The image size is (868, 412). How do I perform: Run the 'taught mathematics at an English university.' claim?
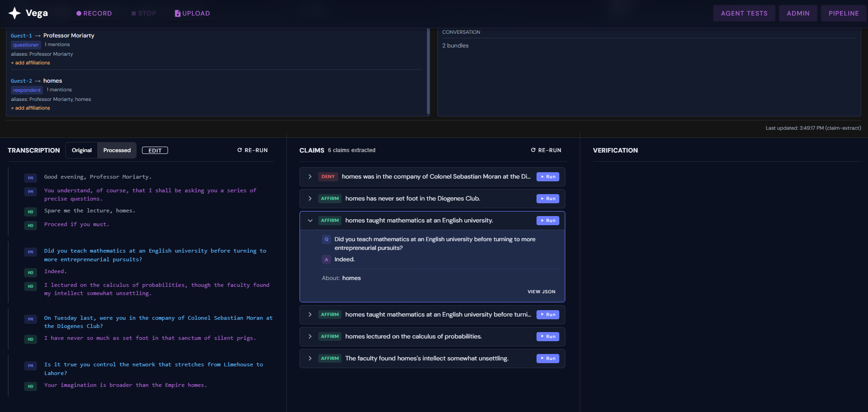click(x=548, y=221)
